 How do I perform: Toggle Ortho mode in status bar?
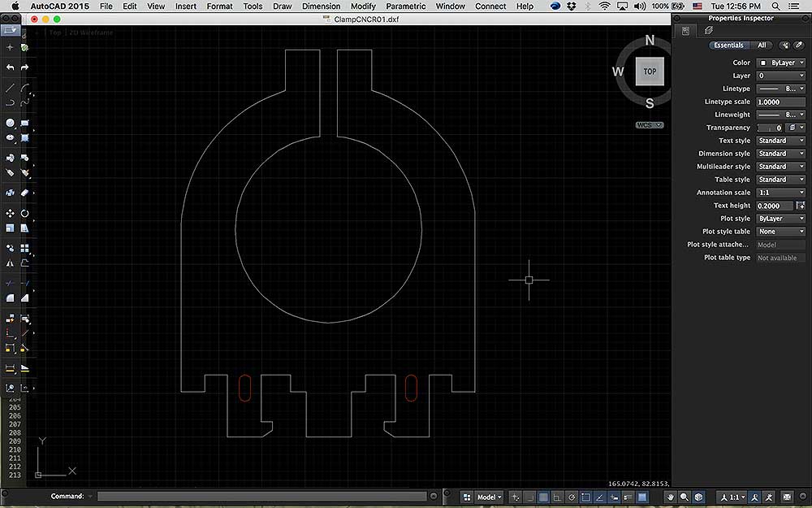click(x=557, y=497)
